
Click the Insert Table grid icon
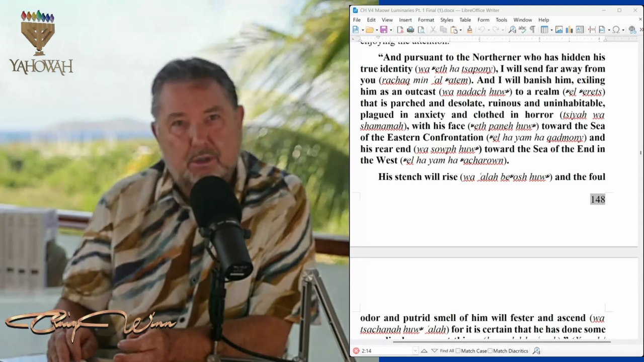tap(544, 30)
